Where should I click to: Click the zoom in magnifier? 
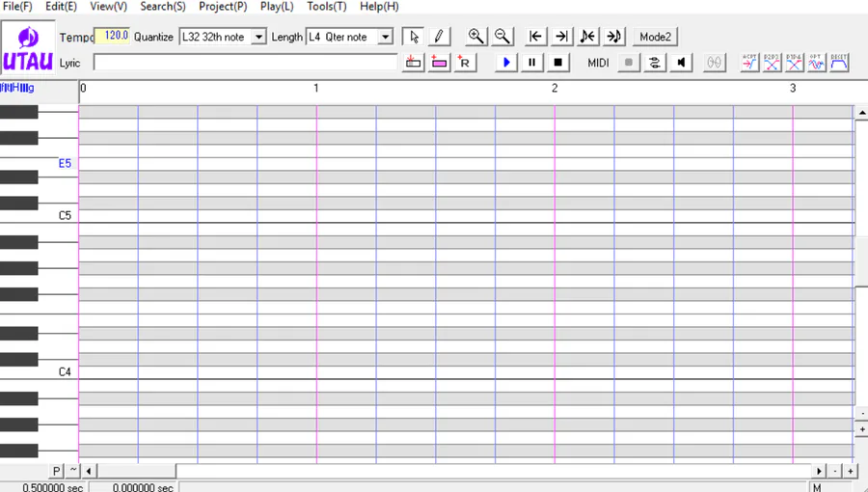point(476,37)
